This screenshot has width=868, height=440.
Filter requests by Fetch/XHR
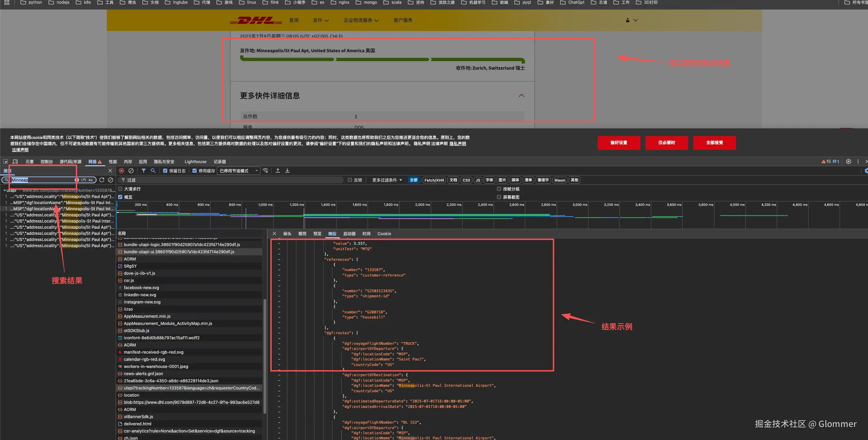point(434,180)
